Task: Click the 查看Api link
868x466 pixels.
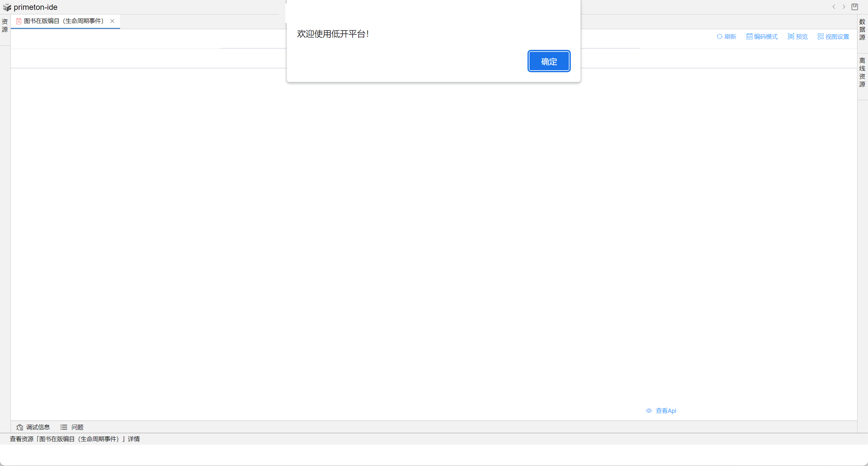Action: coord(666,410)
